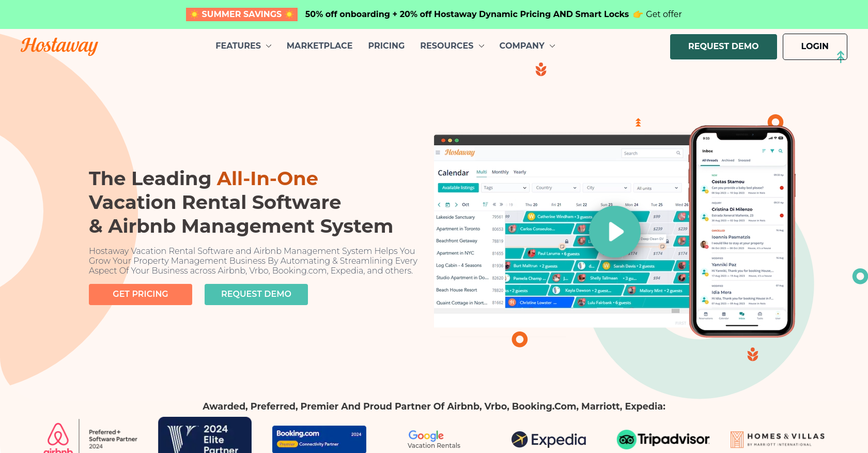The height and width of the screenshot is (453, 868).
Task: Click the Summer Savings badge
Action: click(242, 14)
